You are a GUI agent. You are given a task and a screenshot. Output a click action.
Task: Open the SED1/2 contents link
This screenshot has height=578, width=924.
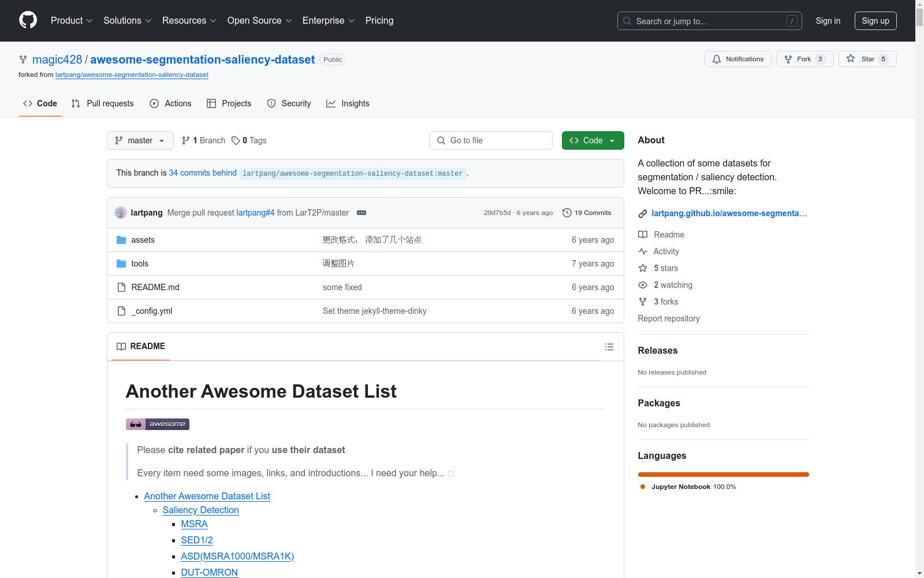click(197, 540)
